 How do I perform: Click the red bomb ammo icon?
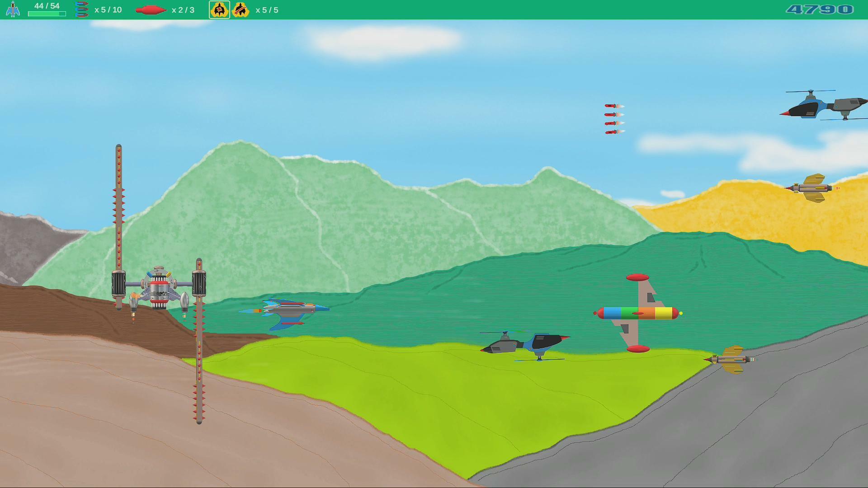point(151,10)
